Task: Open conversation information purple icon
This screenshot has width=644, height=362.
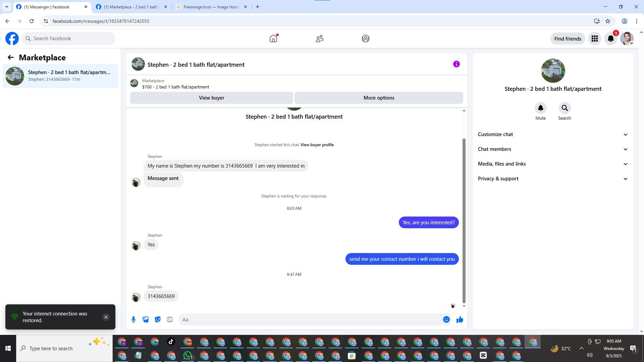Action: point(457,64)
